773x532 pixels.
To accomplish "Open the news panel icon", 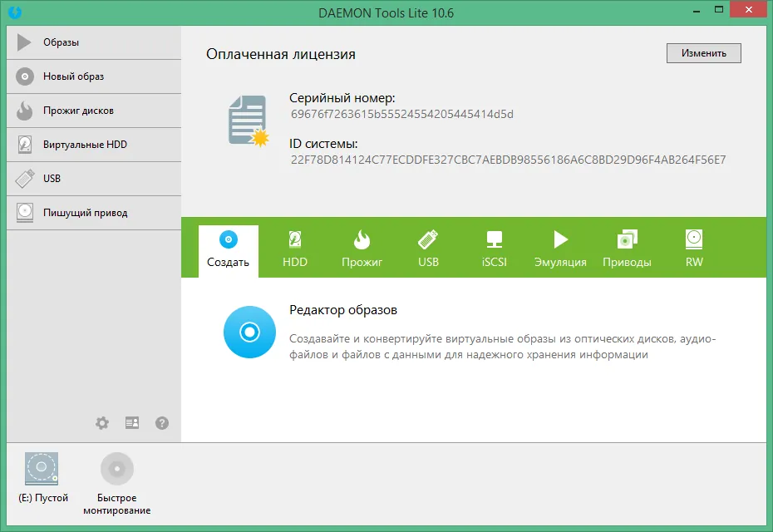I will coord(132,422).
